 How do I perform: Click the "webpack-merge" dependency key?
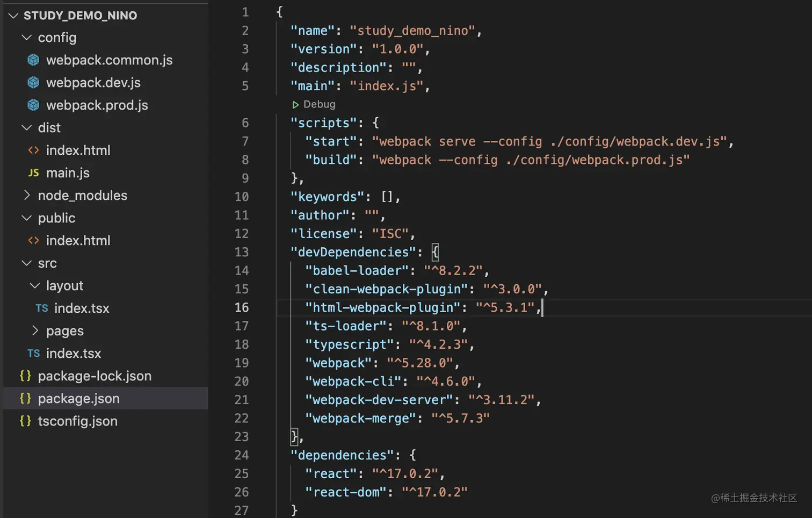361,418
